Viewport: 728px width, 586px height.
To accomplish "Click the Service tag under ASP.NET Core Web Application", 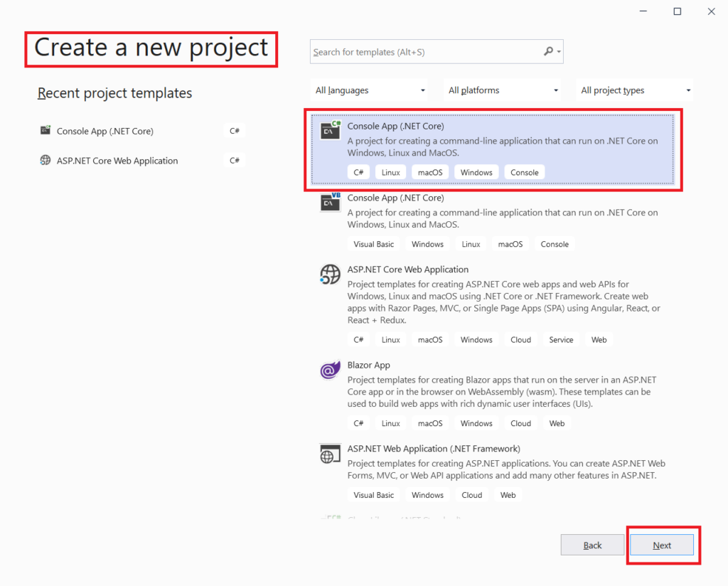I will tap(561, 340).
